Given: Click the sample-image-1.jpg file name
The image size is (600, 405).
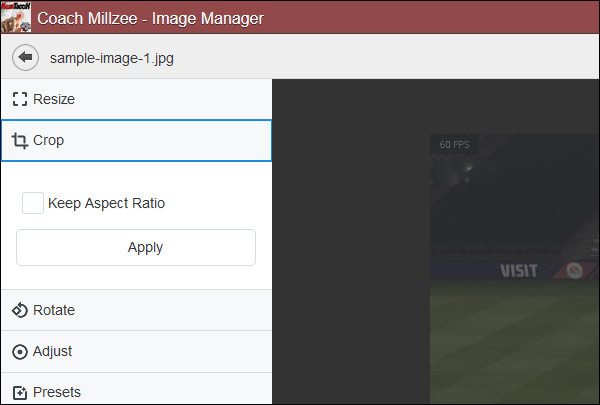Looking at the screenshot, I should click(112, 59).
